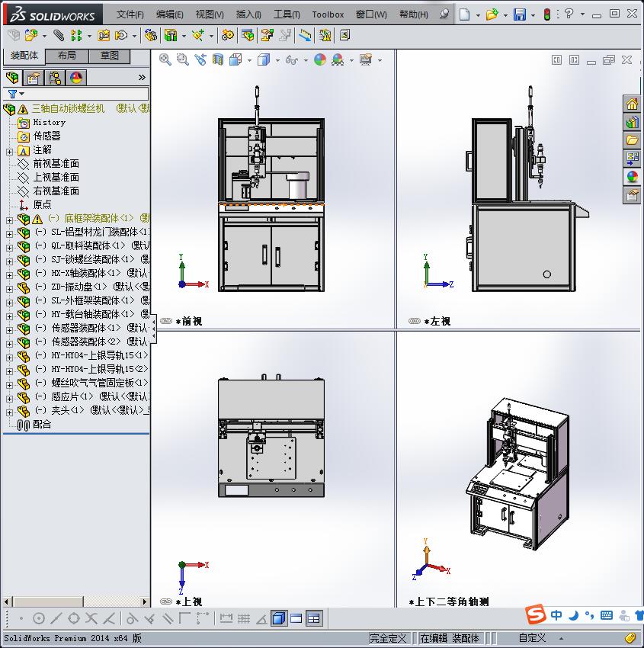Image resolution: width=644 pixels, height=648 pixels.
Task: Click the Exploded View icon
Action: (268, 36)
